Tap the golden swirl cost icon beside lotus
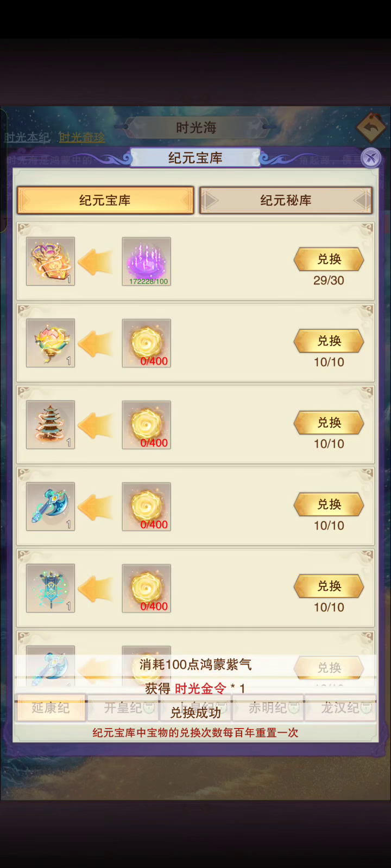The height and width of the screenshot is (868, 391). 147,343
